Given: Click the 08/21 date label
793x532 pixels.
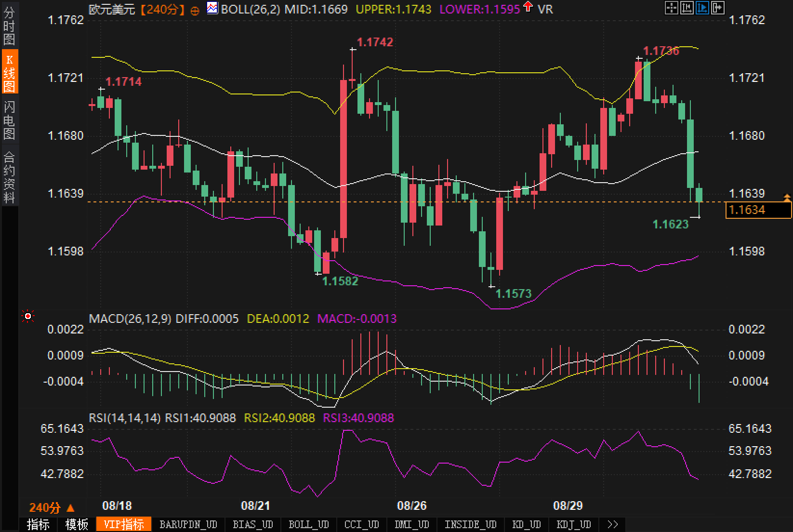Looking at the screenshot, I should [x=255, y=505].
